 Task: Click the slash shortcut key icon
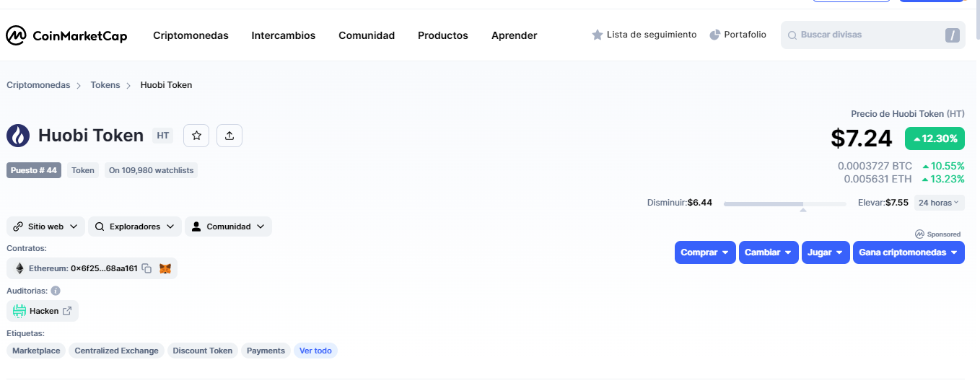point(953,35)
